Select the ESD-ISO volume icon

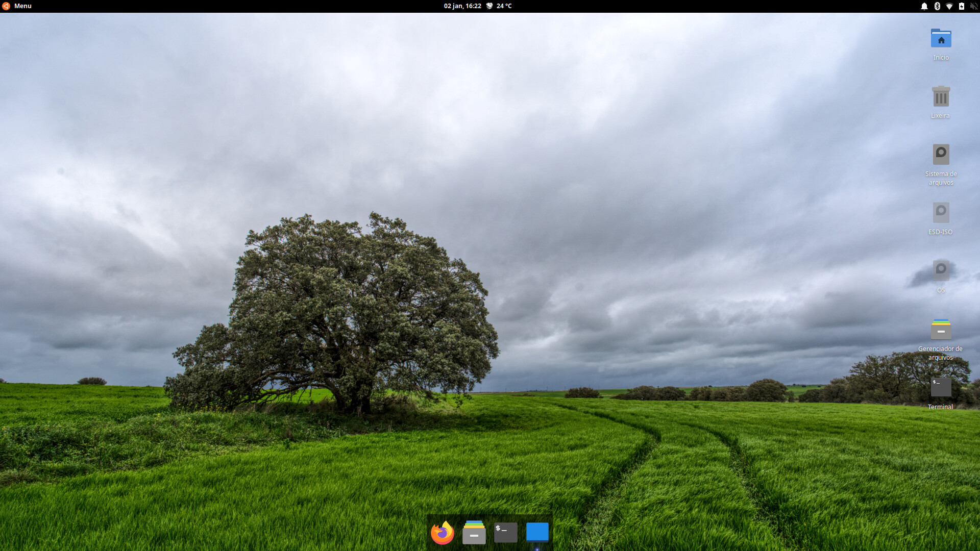[x=941, y=213]
